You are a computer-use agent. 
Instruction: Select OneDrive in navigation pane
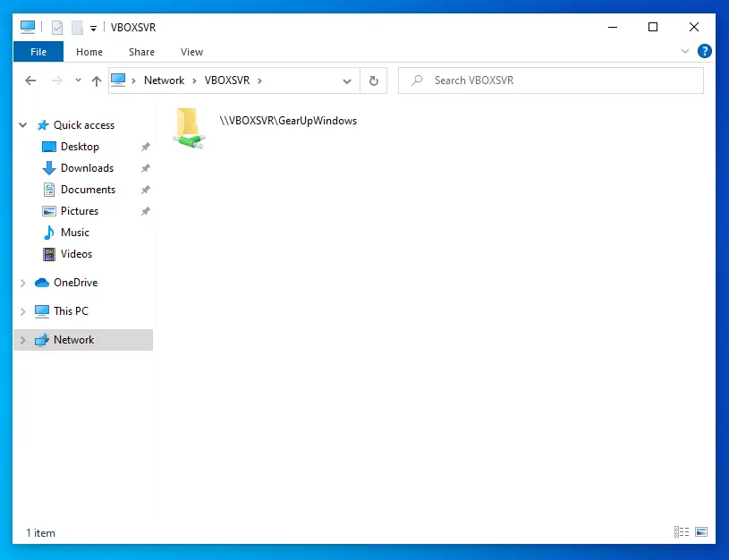(75, 283)
